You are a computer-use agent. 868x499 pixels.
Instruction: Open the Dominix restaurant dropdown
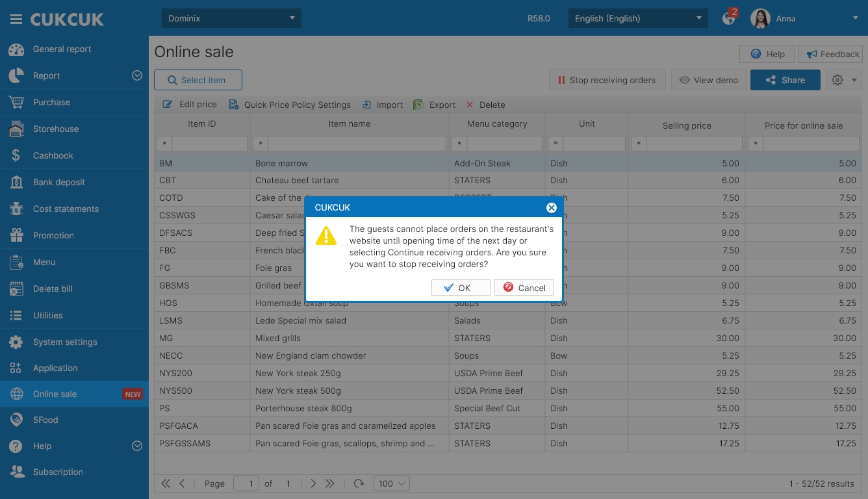tap(231, 18)
